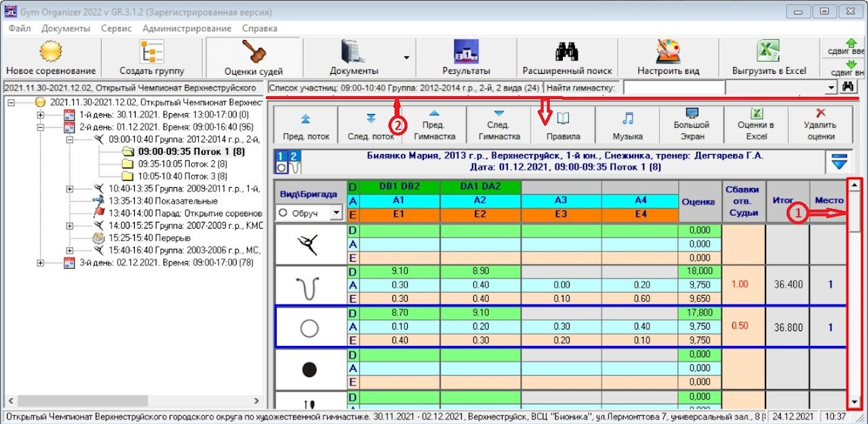Click Удалить оценки red cross icon
Viewport: 868px width, 424px height.
click(821, 114)
